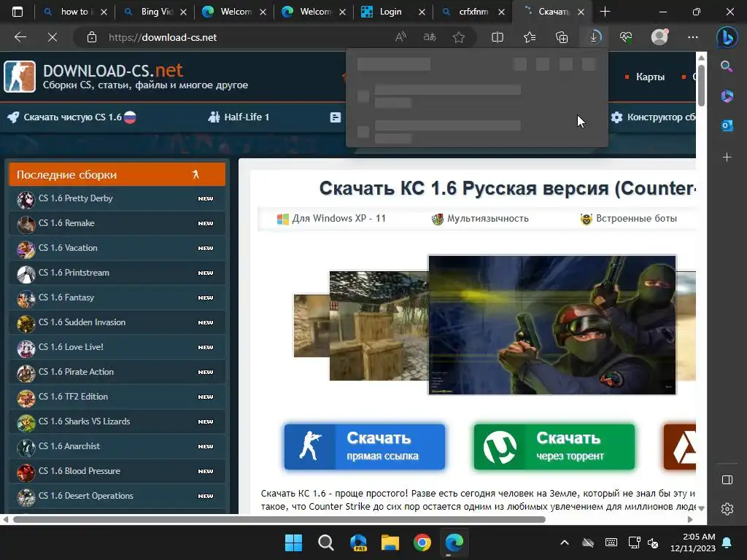This screenshot has height=560, width=747.
Task: Open Windows Start menu
Action: tap(293, 542)
